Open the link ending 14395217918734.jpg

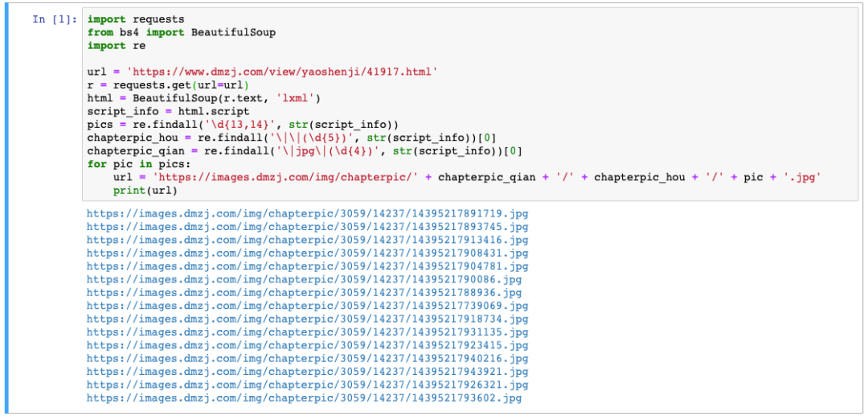click(x=307, y=319)
